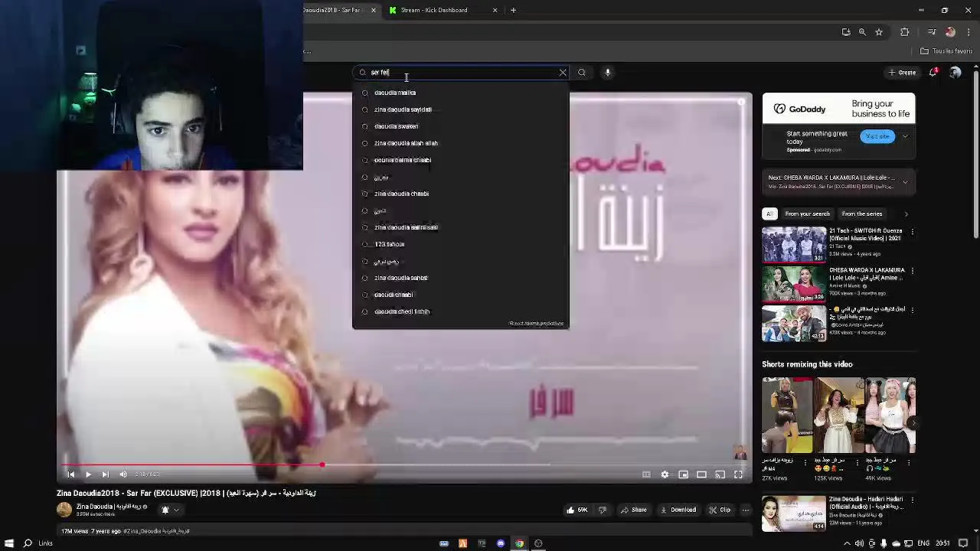The width and height of the screenshot is (980, 551).
Task: Enter fullscreen mode
Action: 738,474
